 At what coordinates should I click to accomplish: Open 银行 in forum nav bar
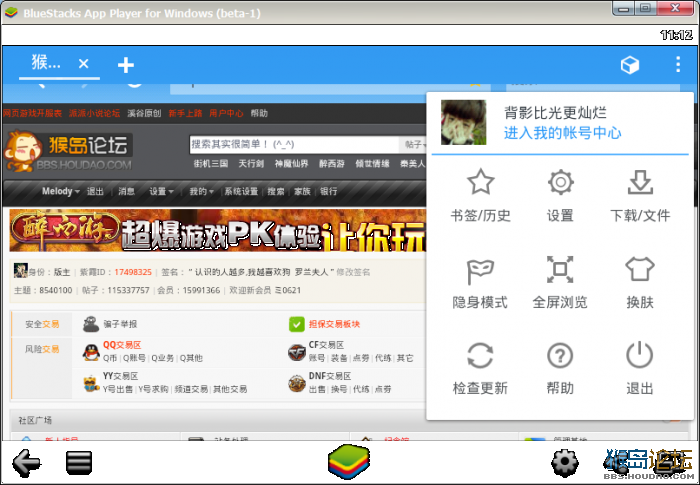[329, 192]
